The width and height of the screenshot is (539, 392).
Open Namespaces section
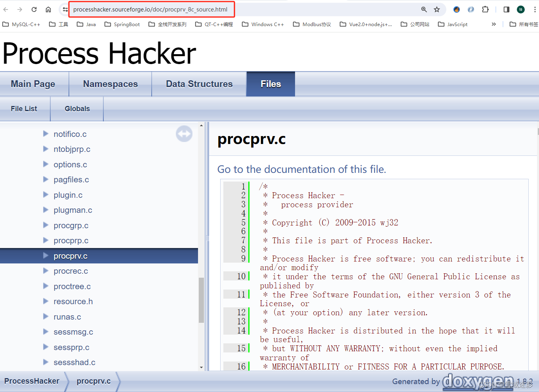pos(110,84)
